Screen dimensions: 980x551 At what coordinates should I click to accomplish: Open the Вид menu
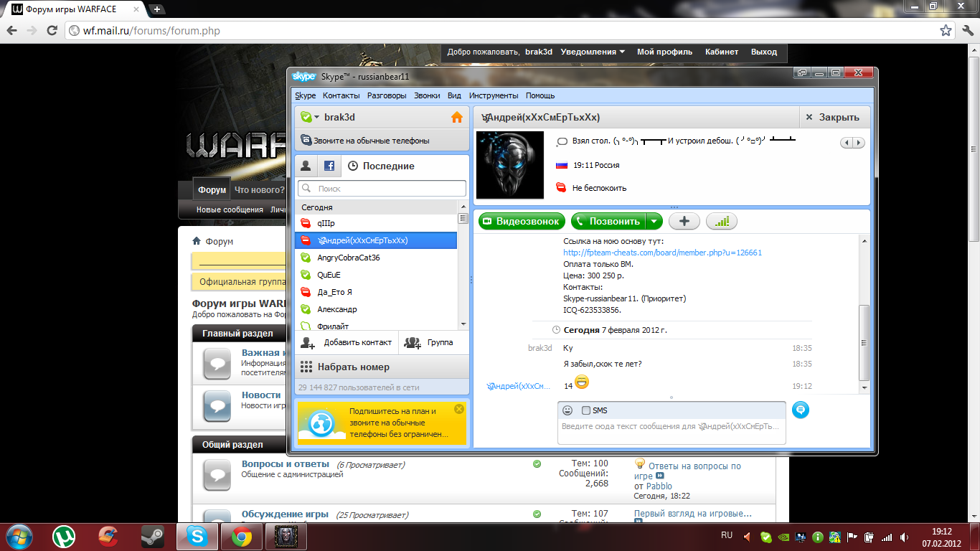coord(454,95)
